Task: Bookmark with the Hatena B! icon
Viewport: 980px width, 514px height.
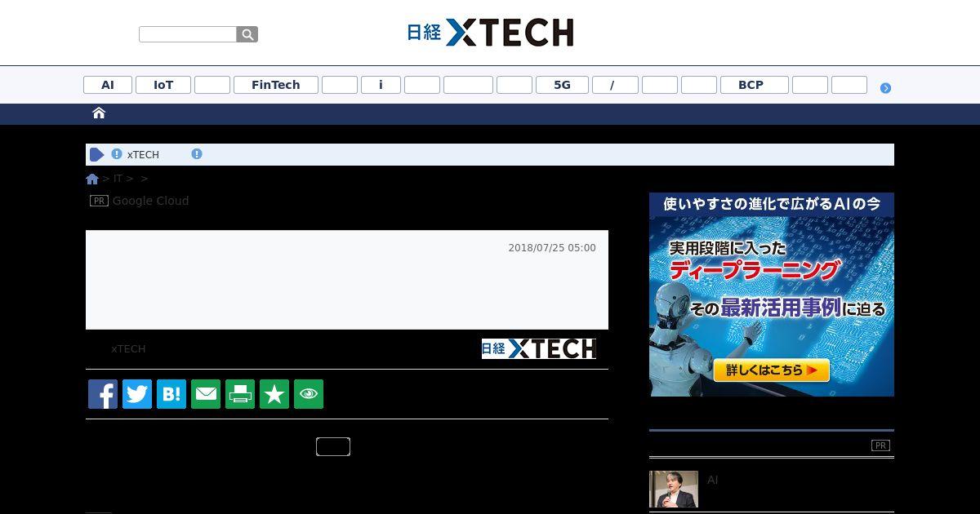Action: (x=171, y=394)
